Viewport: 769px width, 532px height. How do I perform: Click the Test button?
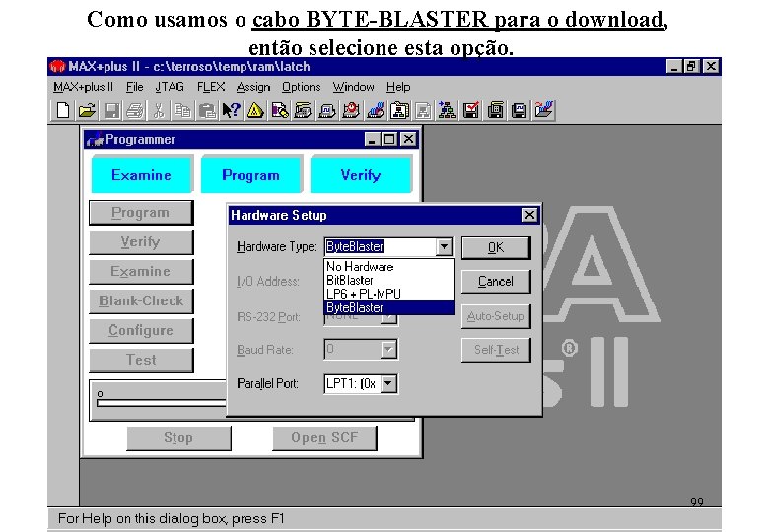click(141, 360)
